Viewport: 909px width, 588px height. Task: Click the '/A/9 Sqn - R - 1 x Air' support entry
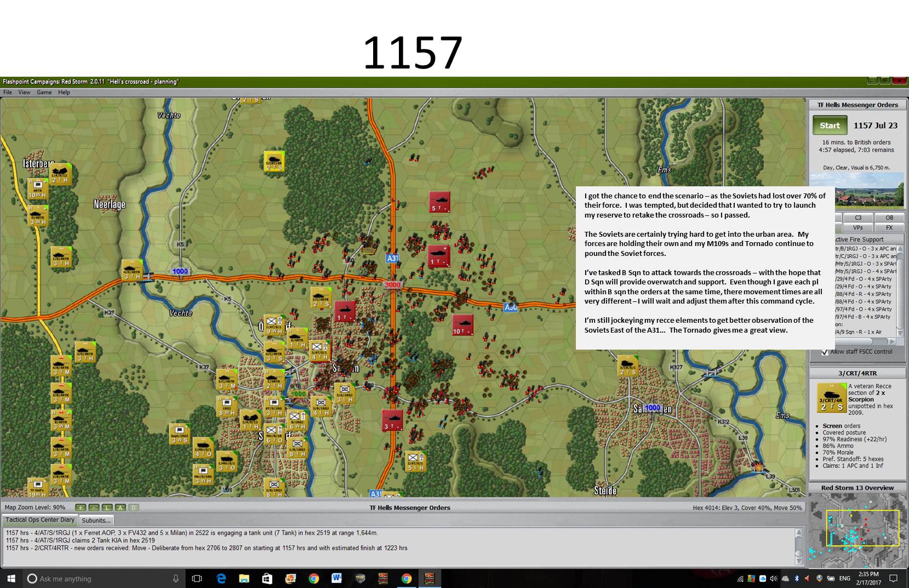point(859,332)
